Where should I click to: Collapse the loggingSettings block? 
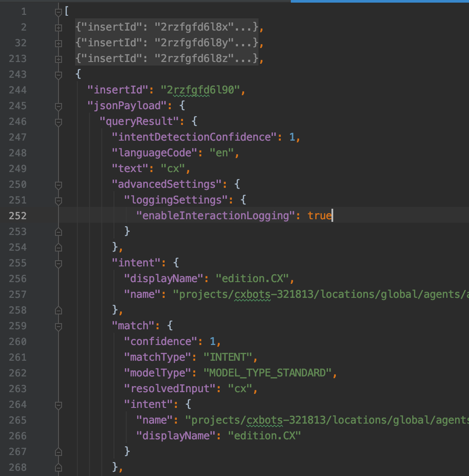click(x=58, y=200)
